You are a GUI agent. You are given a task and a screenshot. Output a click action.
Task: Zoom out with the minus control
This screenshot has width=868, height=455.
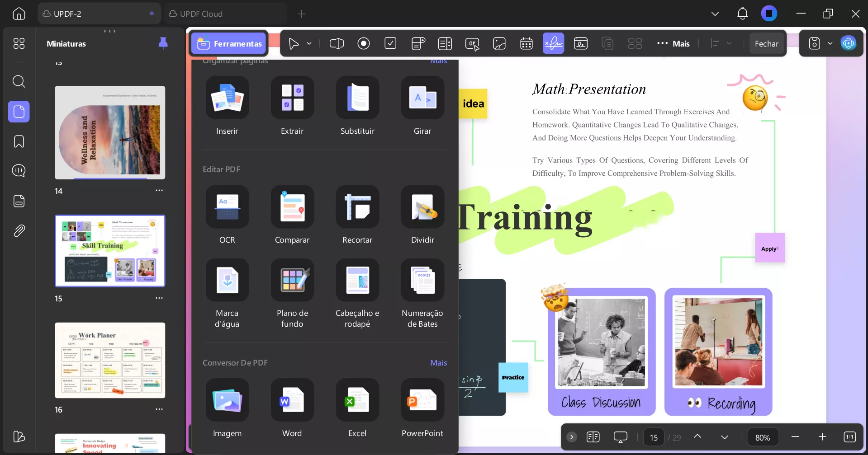tap(795, 437)
